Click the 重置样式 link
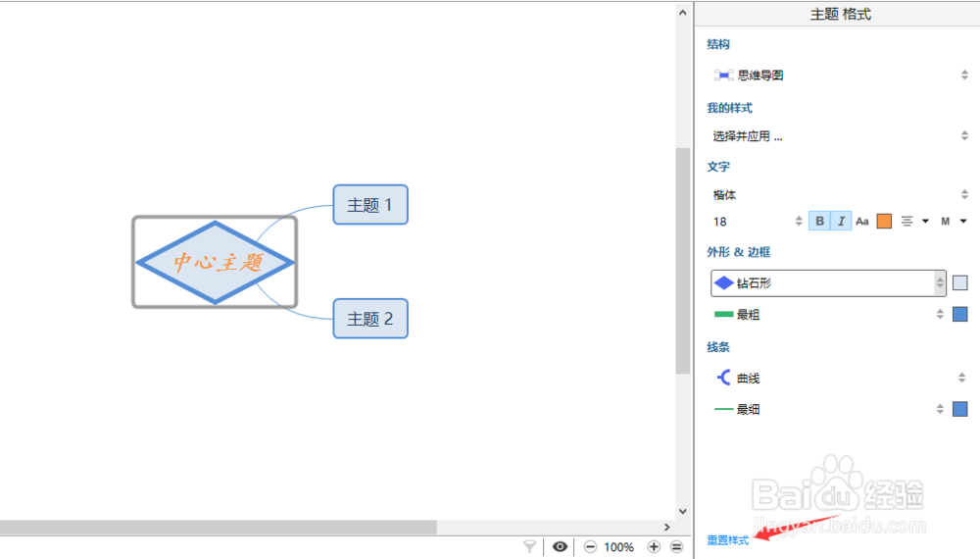Viewport: 980px width, 559px height. [728, 540]
